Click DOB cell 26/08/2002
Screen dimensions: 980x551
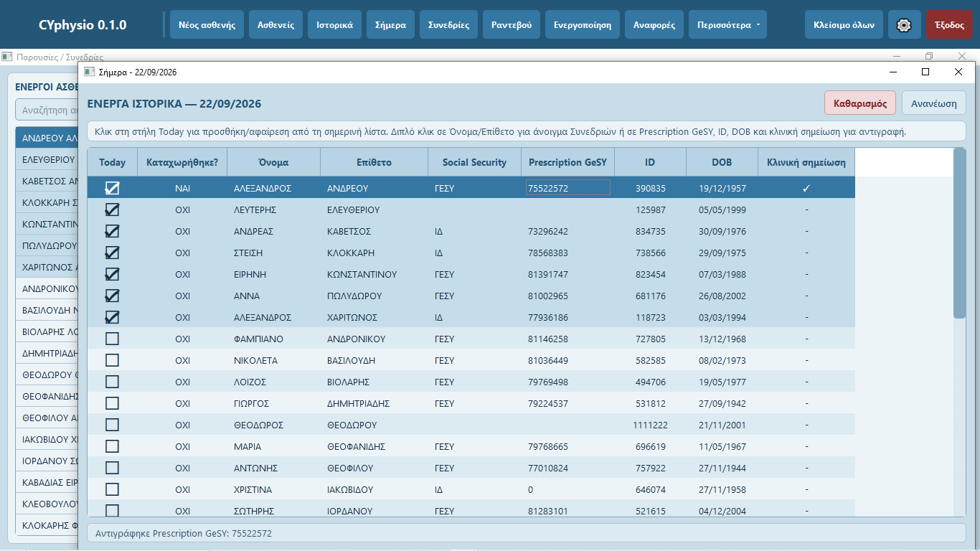point(722,296)
